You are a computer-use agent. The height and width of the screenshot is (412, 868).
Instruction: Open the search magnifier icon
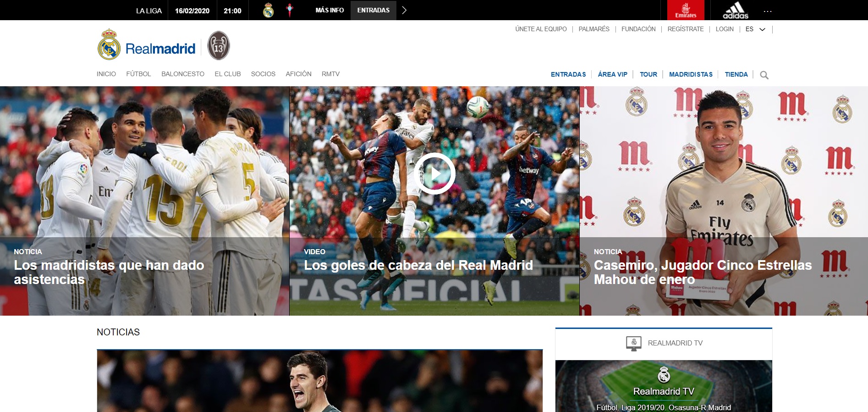tap(764, 75)
